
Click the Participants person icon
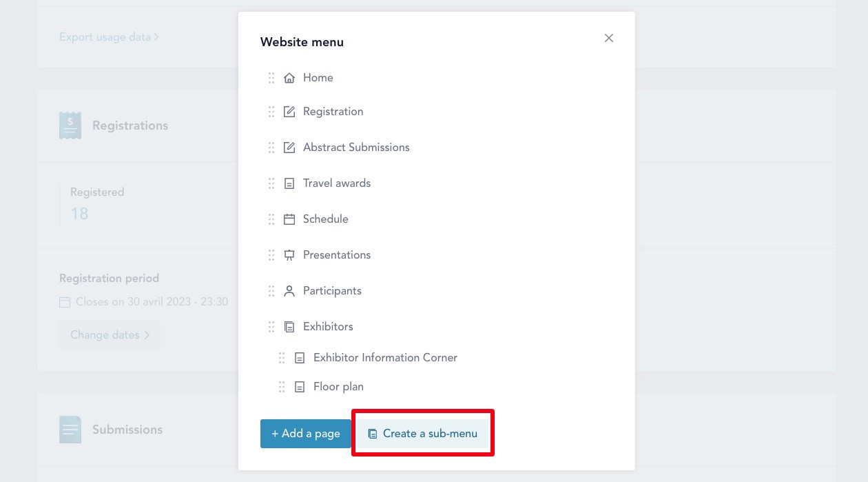pos(289,291)
